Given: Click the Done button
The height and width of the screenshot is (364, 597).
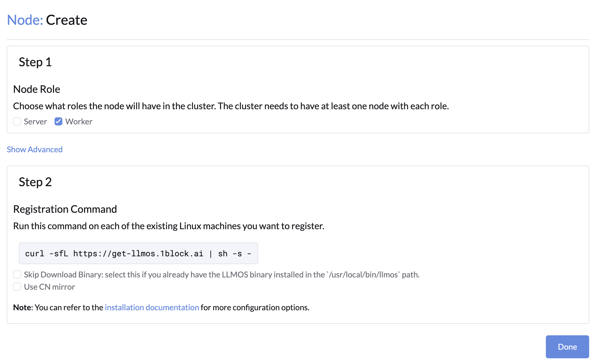Looking at the screenshot, I should (x=567, y=347).
